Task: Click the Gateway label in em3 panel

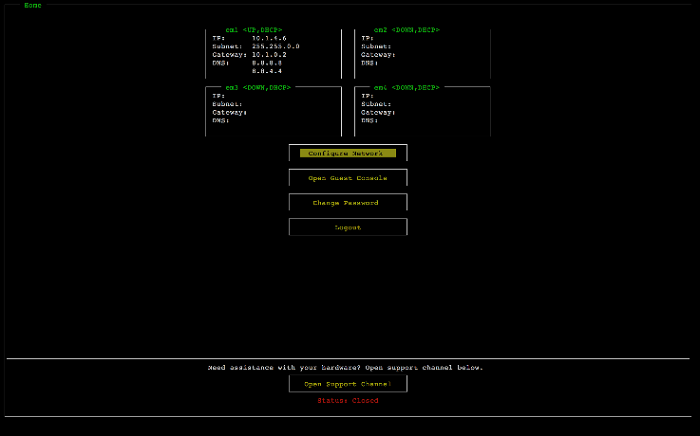Action: coord(229,112)
